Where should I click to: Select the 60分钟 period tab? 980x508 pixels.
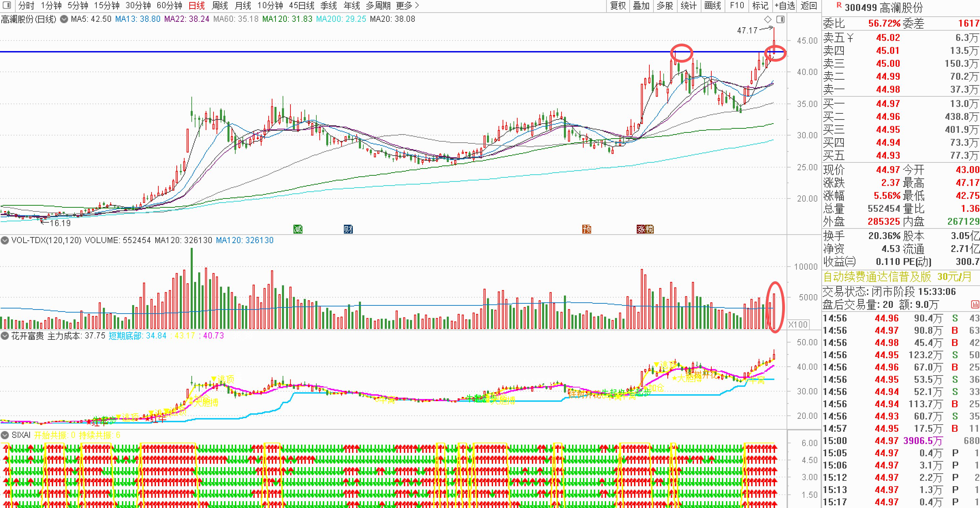pos(169,6)
